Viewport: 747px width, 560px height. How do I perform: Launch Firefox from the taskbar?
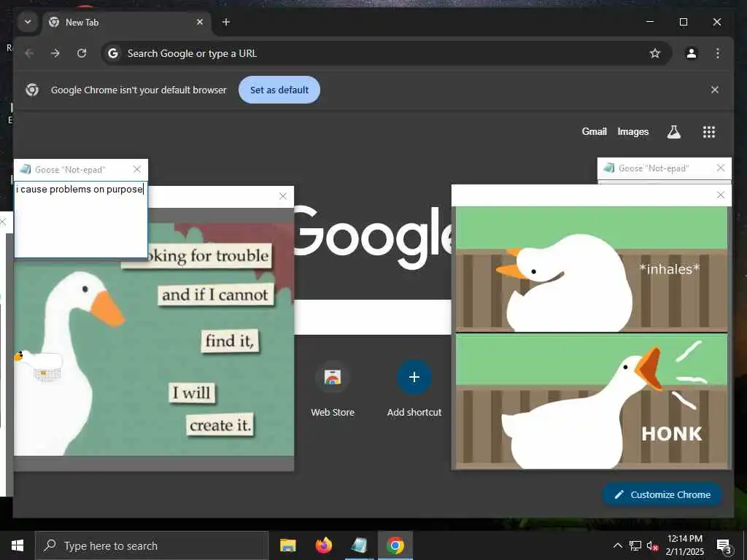tap(323, 545)
